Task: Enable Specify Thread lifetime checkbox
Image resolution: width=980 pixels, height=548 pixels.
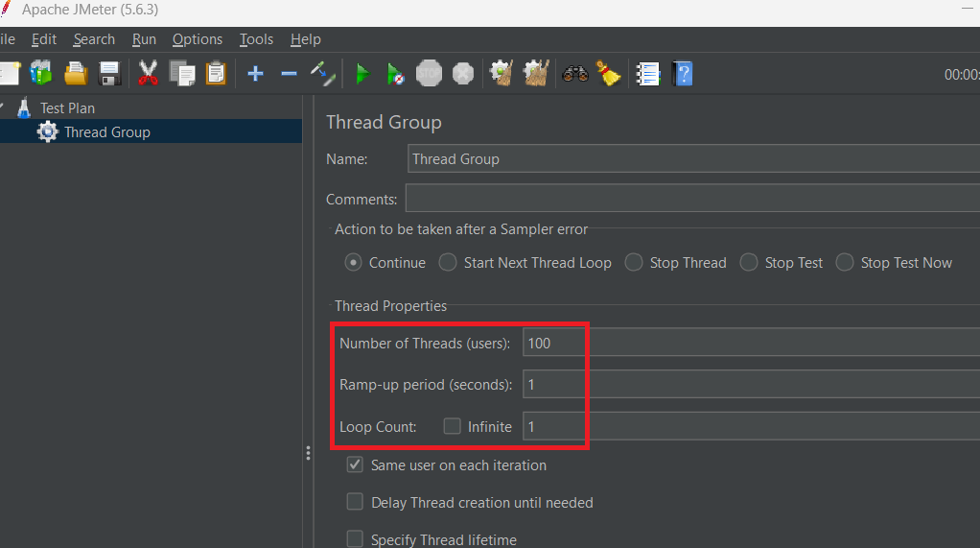Action: click(355, 539)
